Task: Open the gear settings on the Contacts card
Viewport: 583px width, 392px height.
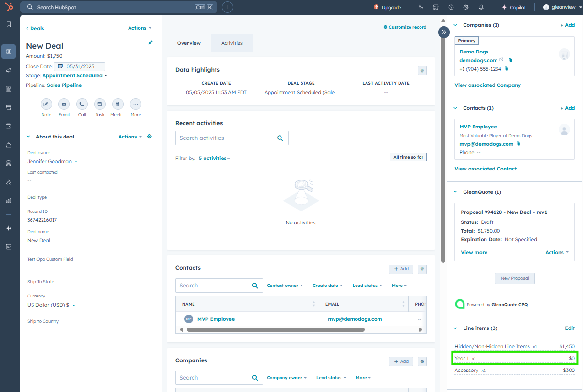Action: point(422,269)
